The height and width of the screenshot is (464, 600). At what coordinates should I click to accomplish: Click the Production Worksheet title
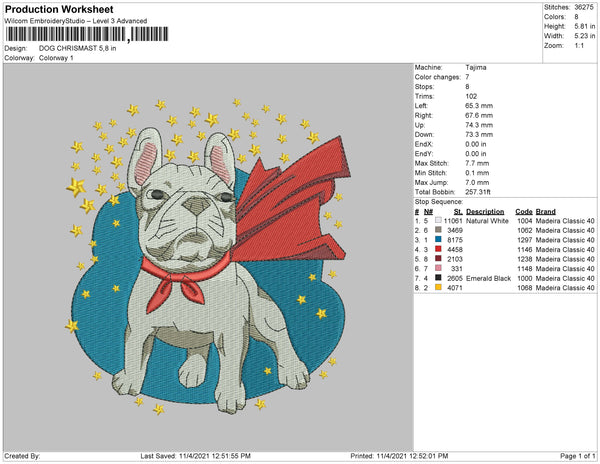click(x=59, y=10)
